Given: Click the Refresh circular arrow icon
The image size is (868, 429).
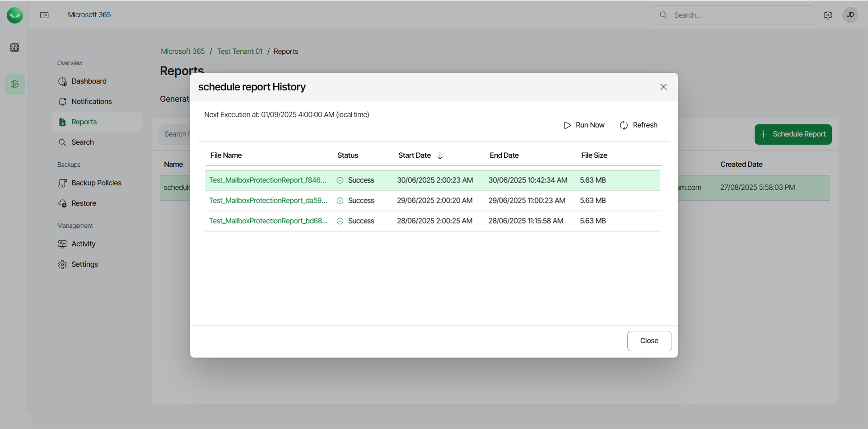Looking at the screenshot, I should point(624,125).
